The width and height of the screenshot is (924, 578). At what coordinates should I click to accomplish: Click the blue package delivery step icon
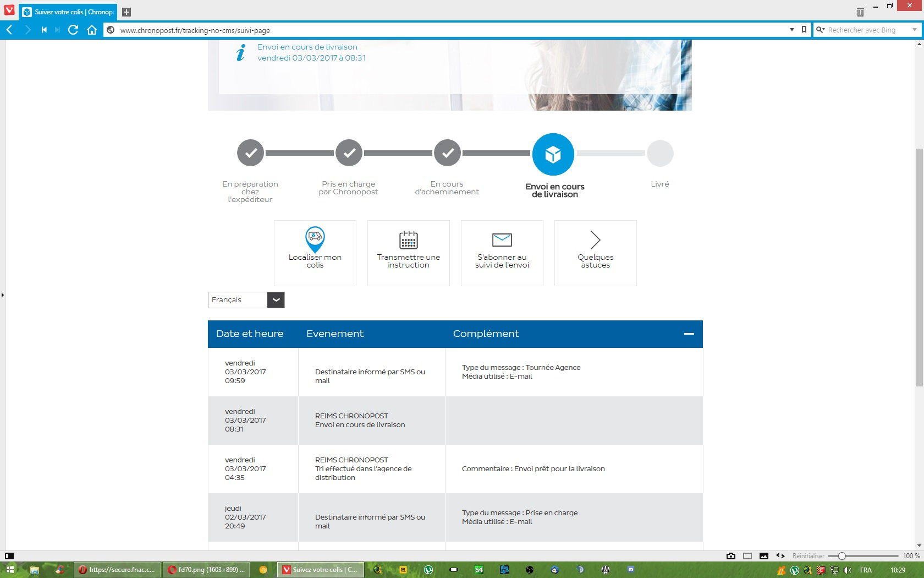coord(553,154)
